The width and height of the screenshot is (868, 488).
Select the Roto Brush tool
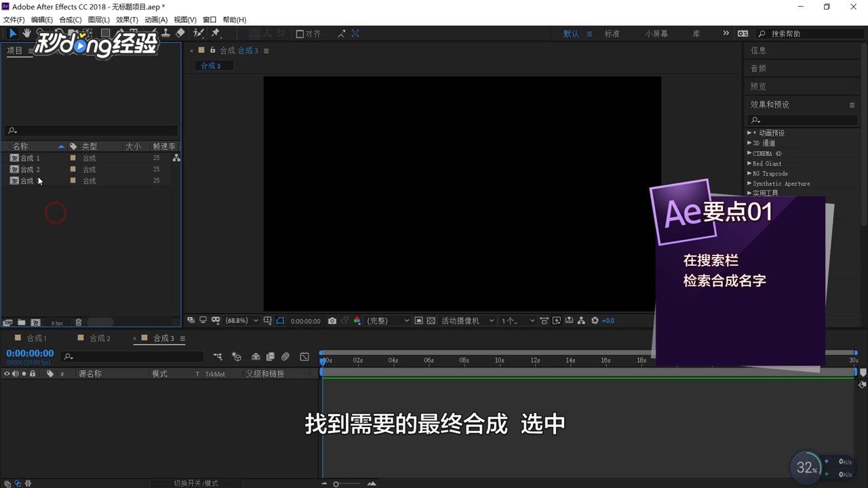[x=199, y=33]
